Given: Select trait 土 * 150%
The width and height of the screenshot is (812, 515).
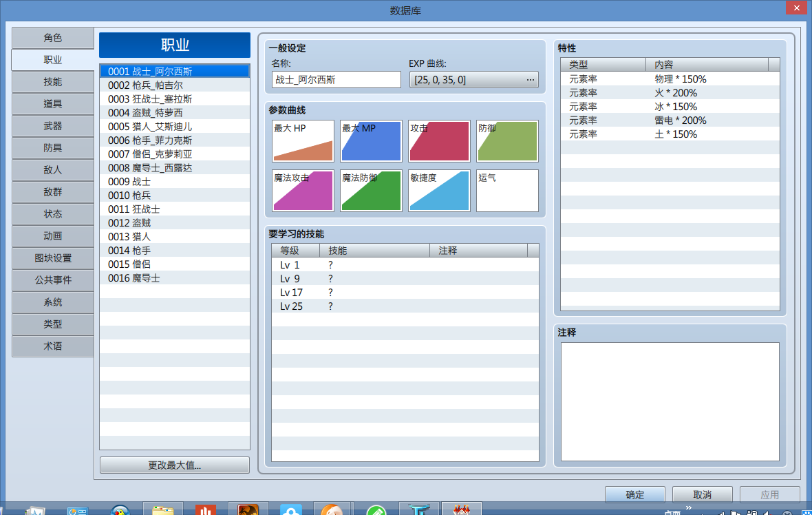Looking at the screenshot, I should (670, 134).
